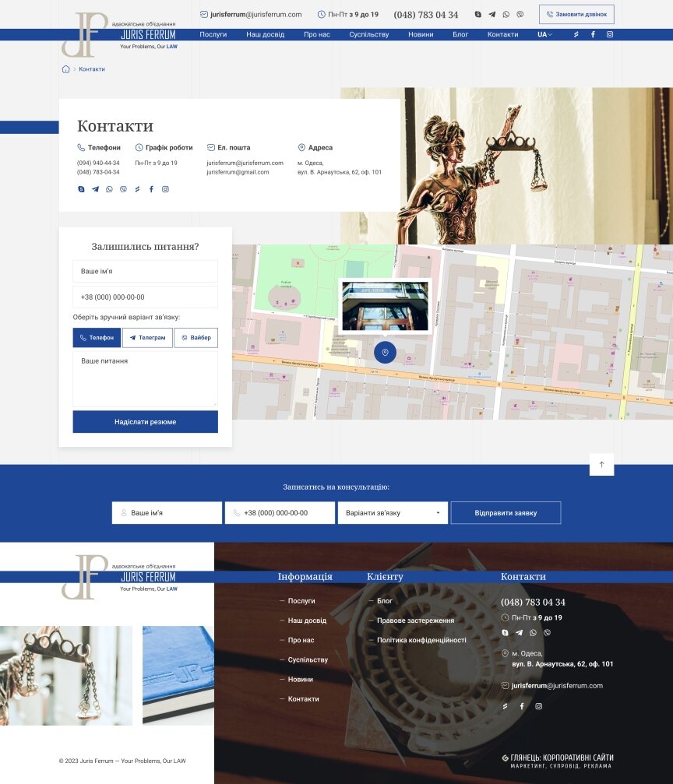This screenshot has height=784, width=673.
Task: Click phone (094) 940-44-34
Action: point(98,163)
